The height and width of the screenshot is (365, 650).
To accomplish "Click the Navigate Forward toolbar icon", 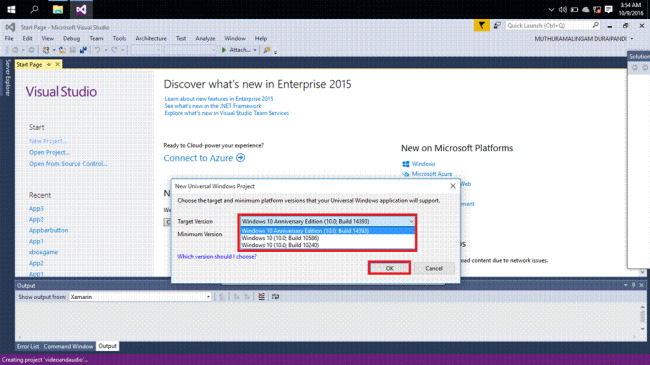I will [31, 50].
